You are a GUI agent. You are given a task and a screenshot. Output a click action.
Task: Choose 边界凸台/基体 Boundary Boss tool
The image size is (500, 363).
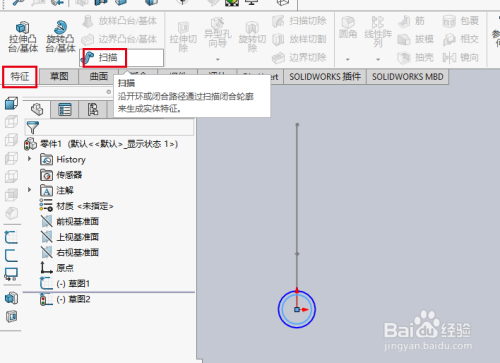[x=119, y=39]
